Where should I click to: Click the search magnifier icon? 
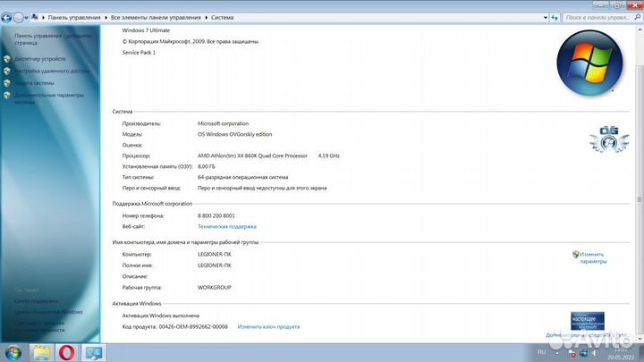coord(638,17)
